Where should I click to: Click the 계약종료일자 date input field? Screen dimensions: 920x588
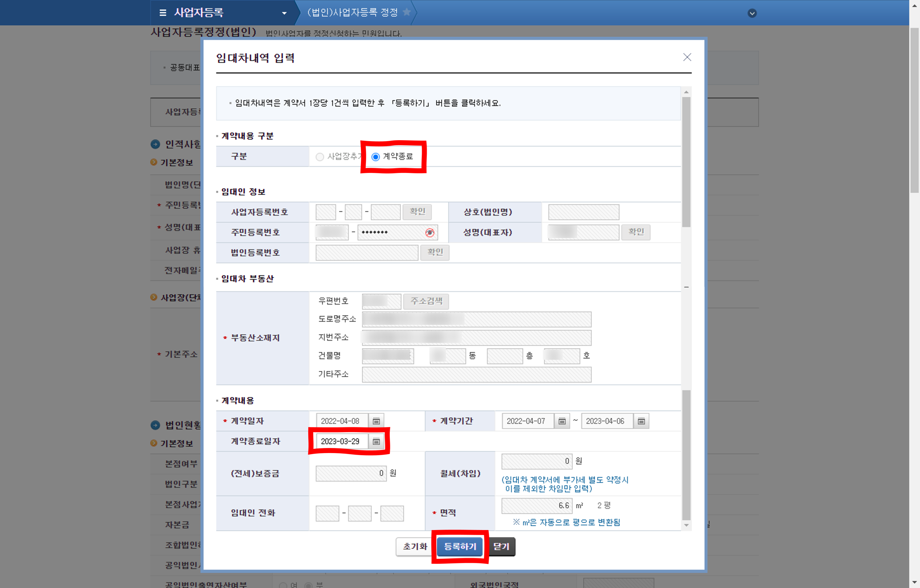pos(341,441)
